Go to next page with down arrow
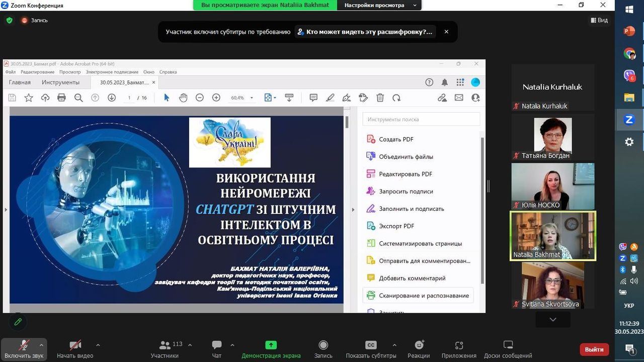644x362 pixels. [x=112, y=98]
